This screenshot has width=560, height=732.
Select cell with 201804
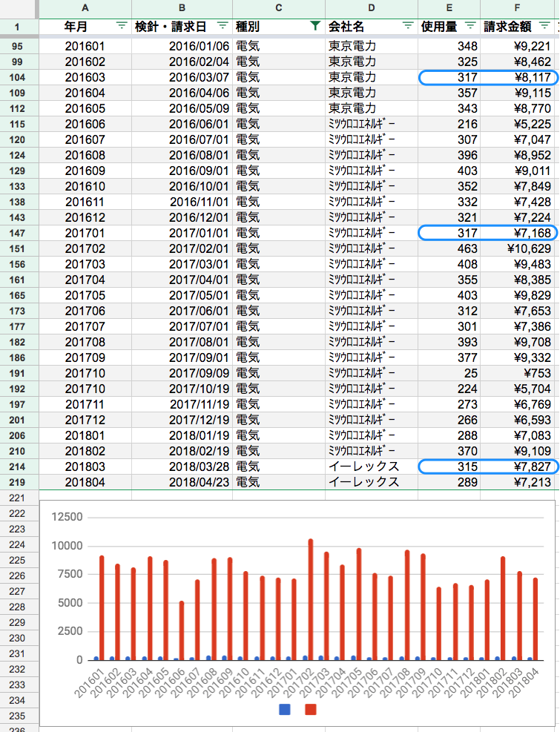(85, 482)
